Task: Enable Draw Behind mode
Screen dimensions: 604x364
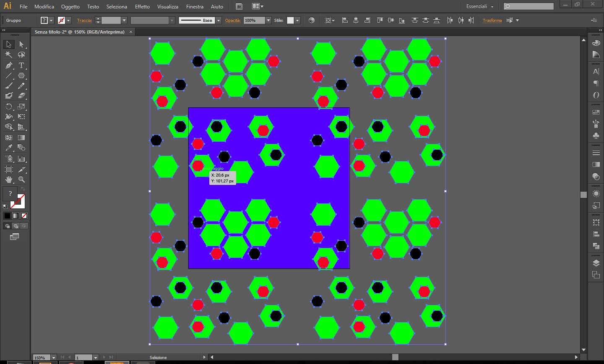Action: point(16,226)
